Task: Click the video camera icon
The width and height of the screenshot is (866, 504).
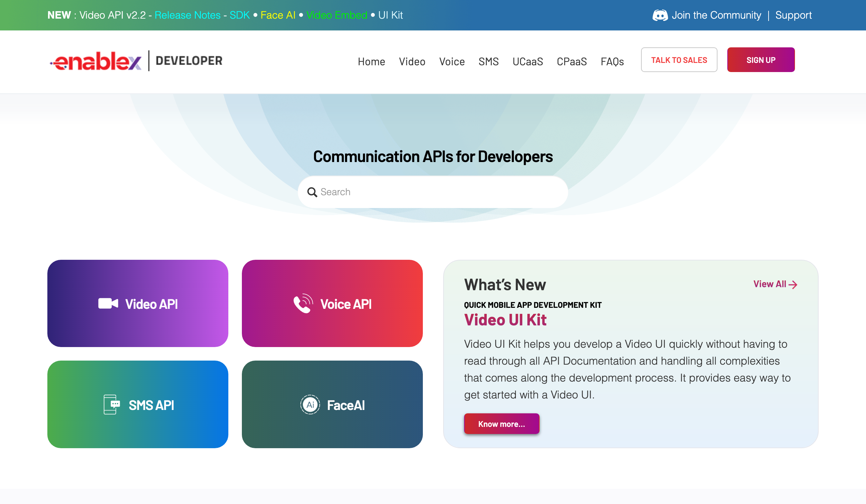Action: [x=108, y=303]
